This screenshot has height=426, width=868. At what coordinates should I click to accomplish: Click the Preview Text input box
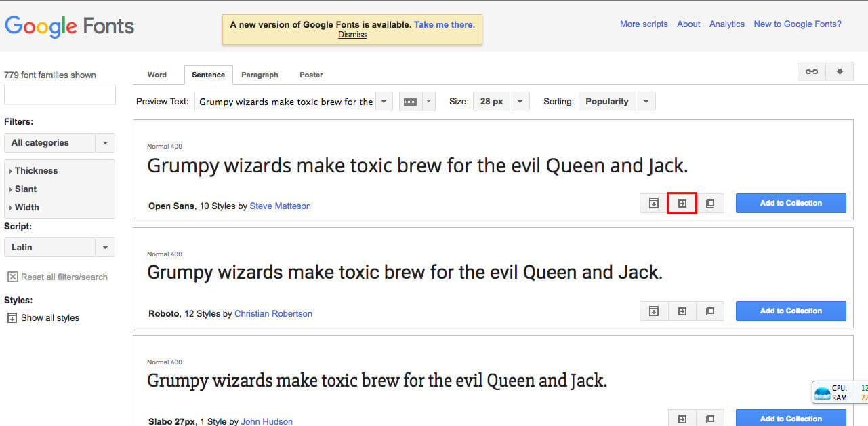pos(285,102)
